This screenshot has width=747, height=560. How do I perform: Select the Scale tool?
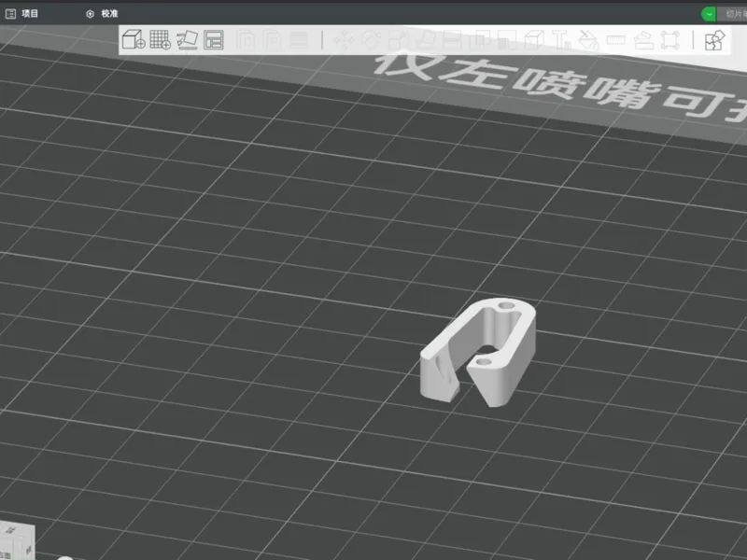click(398, 40)
